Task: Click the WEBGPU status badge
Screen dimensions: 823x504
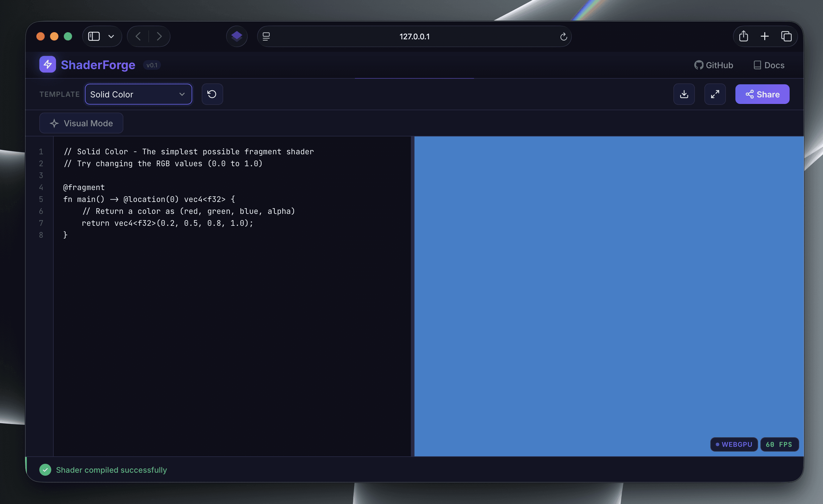Action: point(734,444)
